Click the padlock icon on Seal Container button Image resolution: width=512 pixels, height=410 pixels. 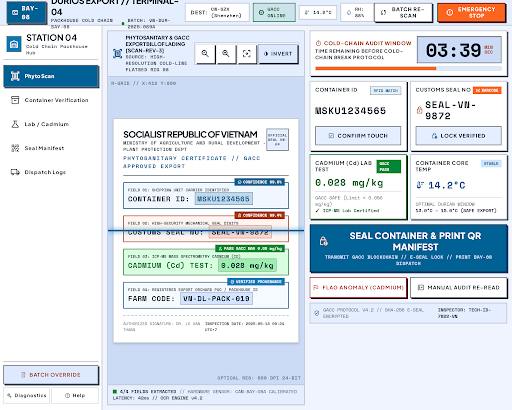coord(323,241)
